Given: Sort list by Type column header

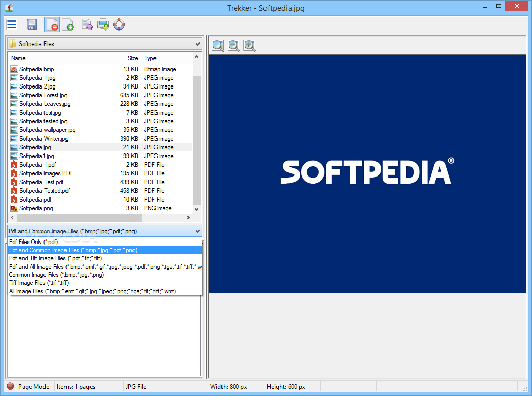Looking at the screenshot, I should (167, 58).
